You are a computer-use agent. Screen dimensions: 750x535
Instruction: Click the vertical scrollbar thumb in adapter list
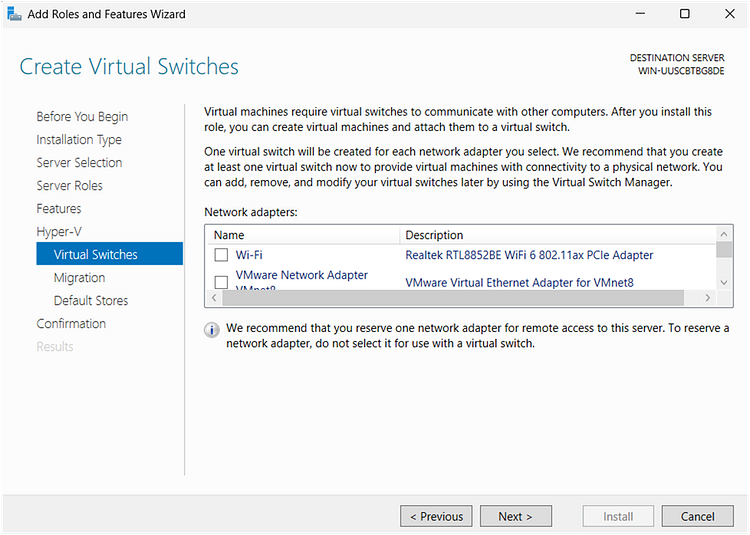(724, 250)
